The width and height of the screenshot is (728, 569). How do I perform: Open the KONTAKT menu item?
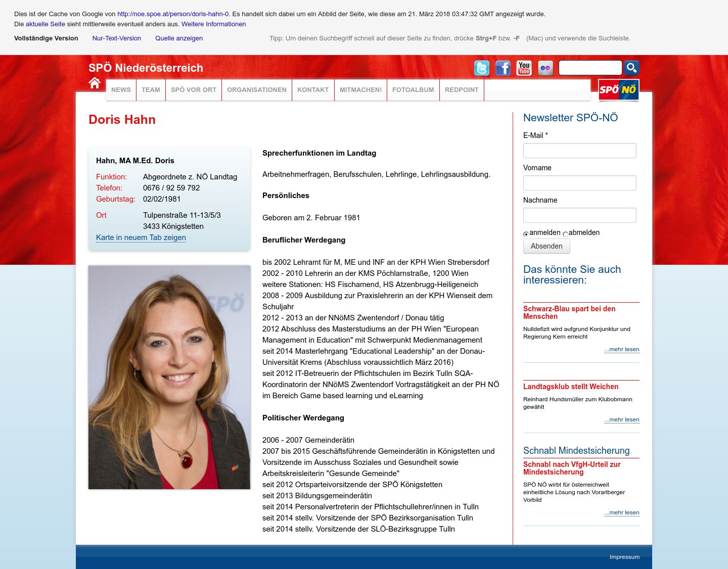click(313, 90)
